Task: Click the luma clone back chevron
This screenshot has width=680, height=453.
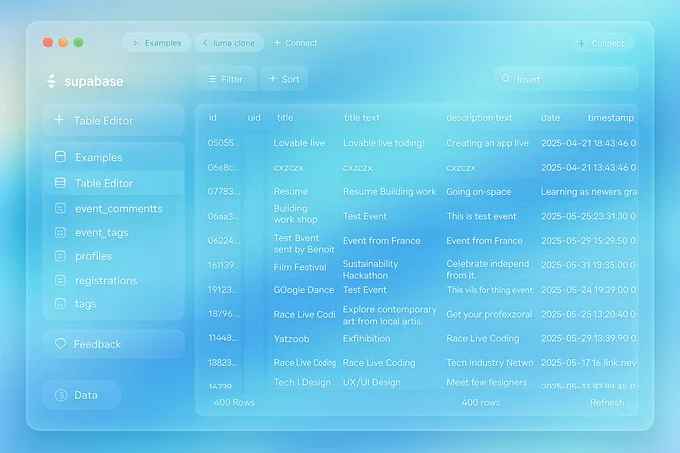Action: pyautogui.click(x=205, y=42)
